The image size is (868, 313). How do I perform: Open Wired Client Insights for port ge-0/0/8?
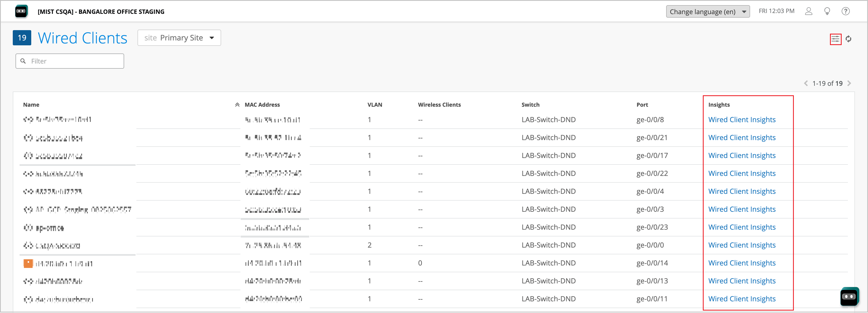[x=741, y=119]
